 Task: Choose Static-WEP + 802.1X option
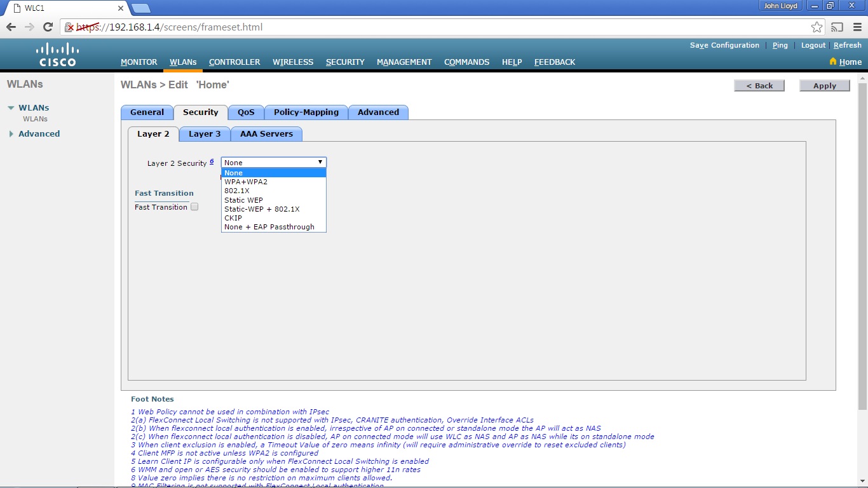273,209
